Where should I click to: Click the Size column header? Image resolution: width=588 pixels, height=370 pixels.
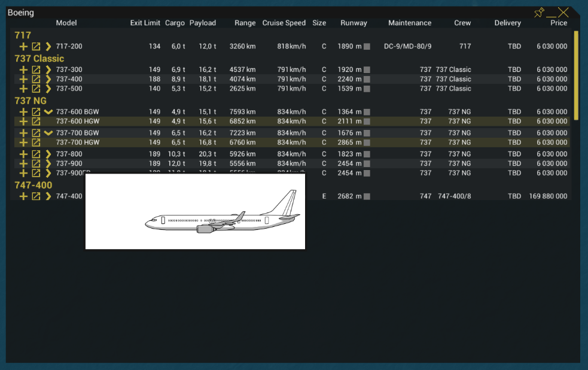pos(319,23)
